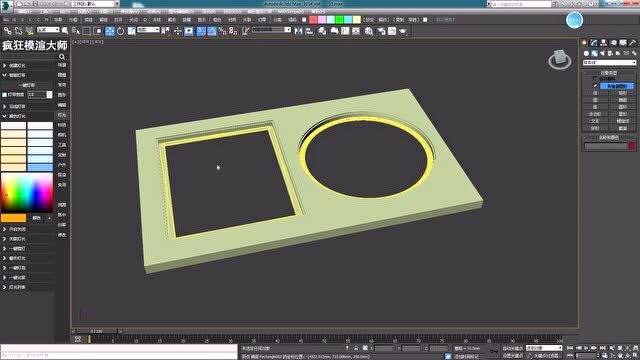
Task: Click the teapot Render Production icon
Action: click(x=403, y=31)
